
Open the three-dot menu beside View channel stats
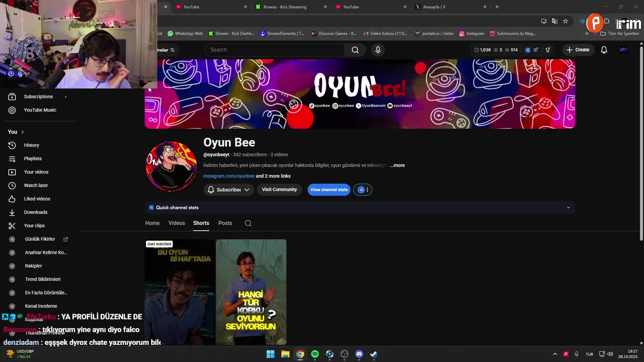tap(367, 190)
